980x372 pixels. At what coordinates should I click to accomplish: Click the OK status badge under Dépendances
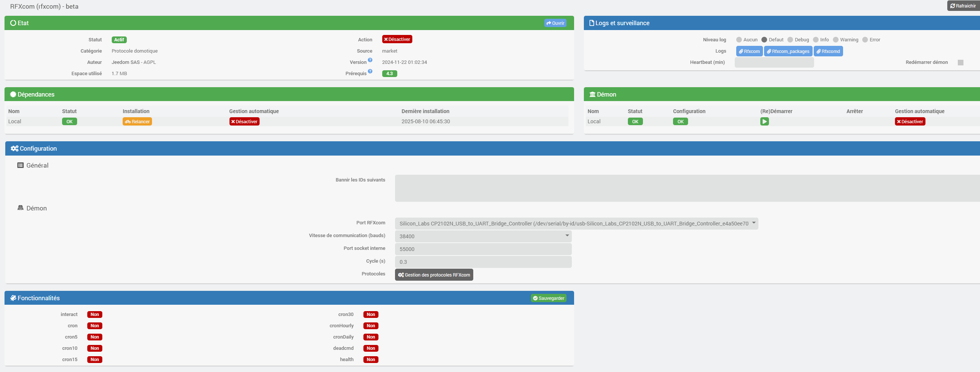click(x=70, y=122)
